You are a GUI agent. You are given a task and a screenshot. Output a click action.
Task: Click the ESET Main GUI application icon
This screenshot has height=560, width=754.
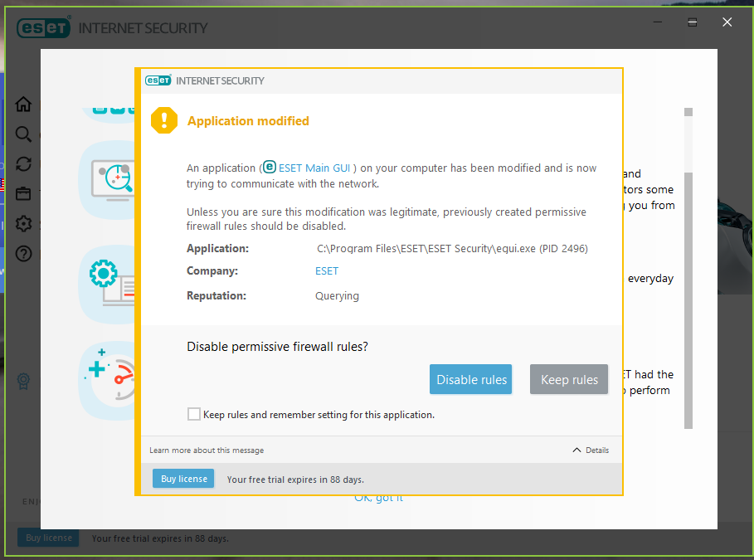(x=270, y=167)
